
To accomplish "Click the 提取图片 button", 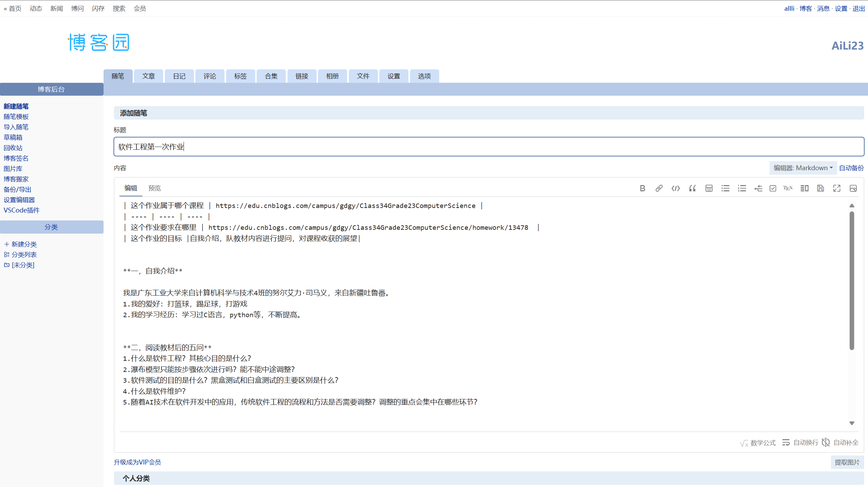I will point(847,462).
